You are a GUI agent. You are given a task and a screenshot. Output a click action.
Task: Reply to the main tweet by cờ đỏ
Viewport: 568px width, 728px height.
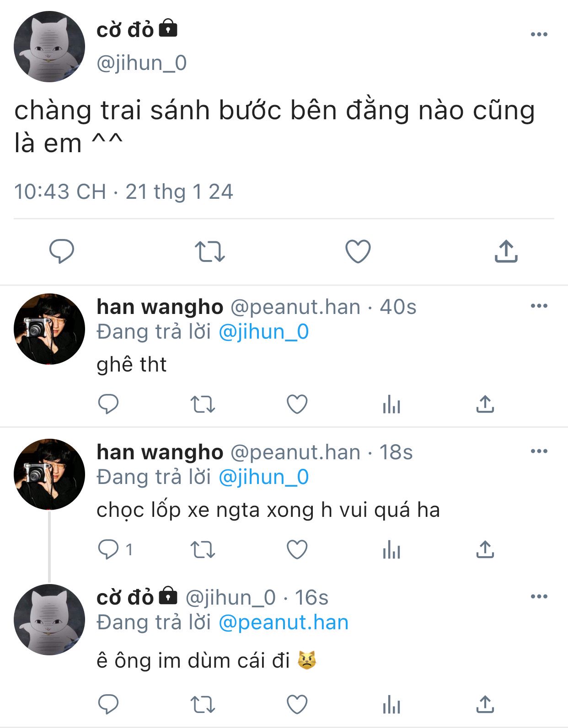61,251
